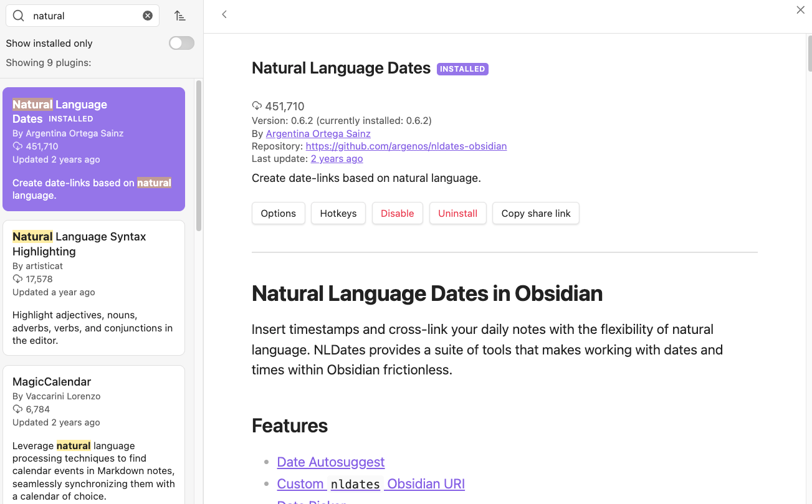Viewport: 812px width, 504px height.
Task: Open the author link Argentina Ortega Sainz
Action: pos(318,133)
